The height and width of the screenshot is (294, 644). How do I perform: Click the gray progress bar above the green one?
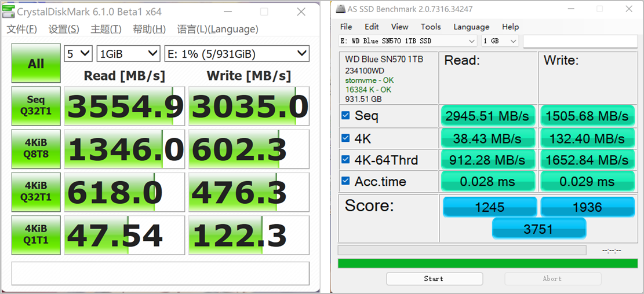click(462, 249)
